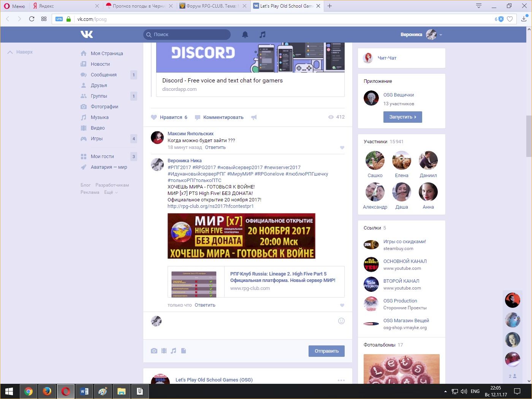
Task: Switch to the Форум RPG-CLUB tab
Action: [213, 6]
